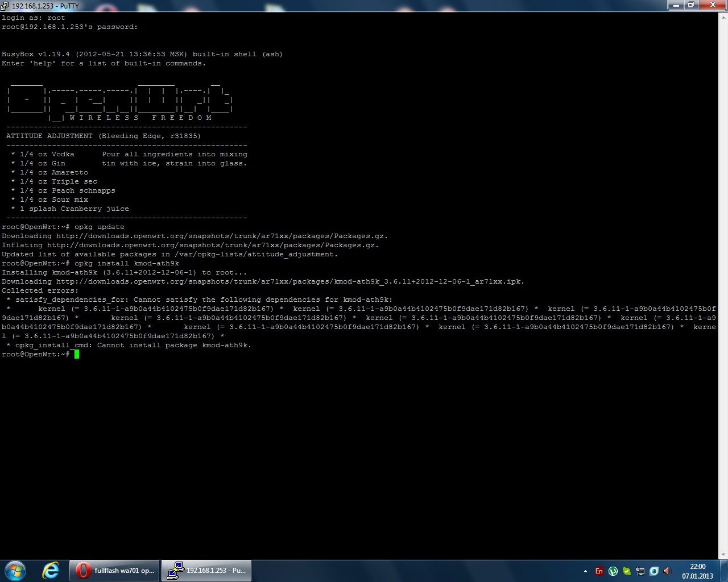
Task: Show hidden system tray icons
Action: tap(585, 571)
